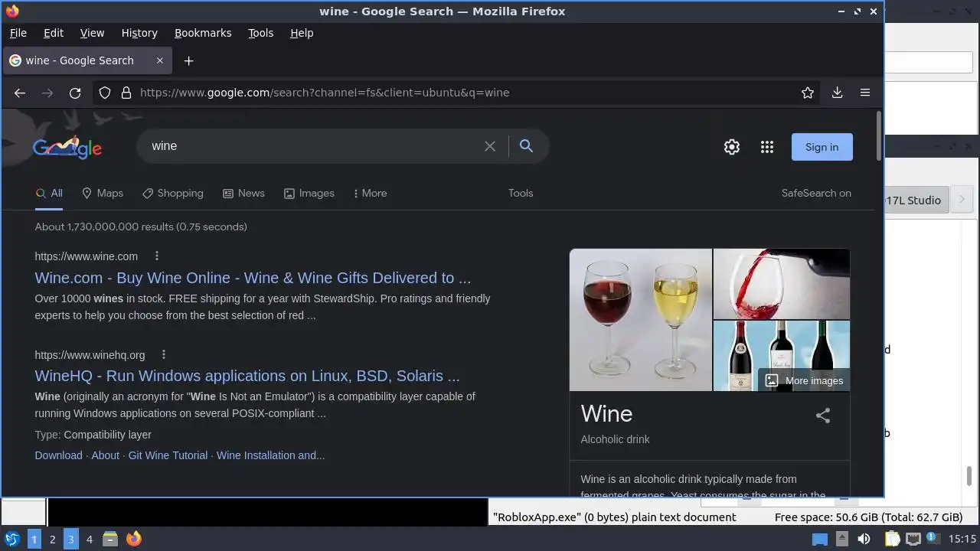Click the removable media tray icon
The image size is (980, 551).
(x=841, y=539)
